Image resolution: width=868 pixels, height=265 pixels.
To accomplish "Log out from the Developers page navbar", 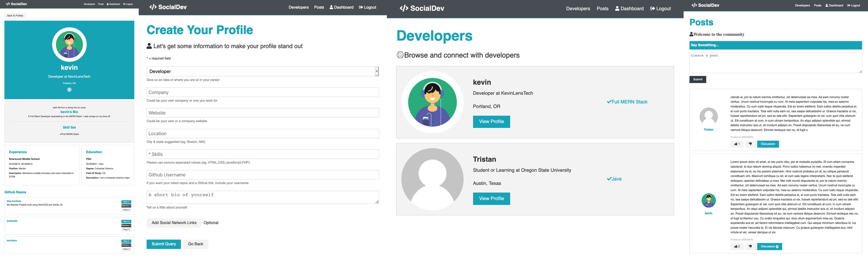I will coord(660,9).
